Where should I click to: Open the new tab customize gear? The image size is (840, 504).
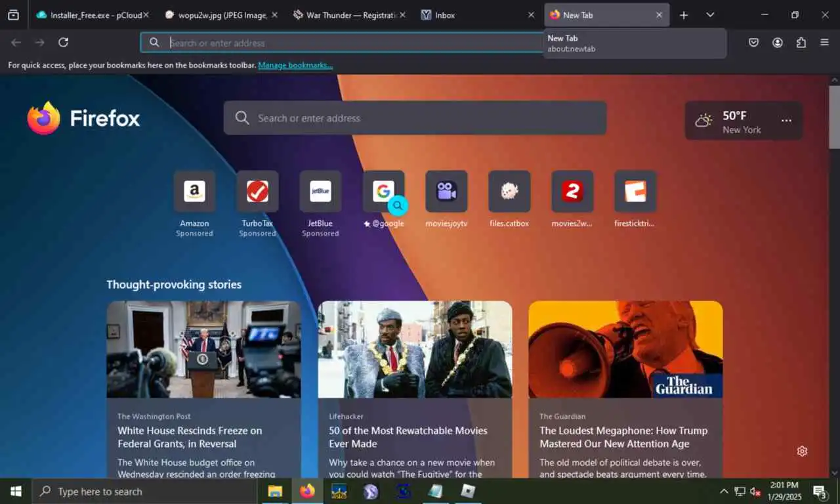pos(802,451)
